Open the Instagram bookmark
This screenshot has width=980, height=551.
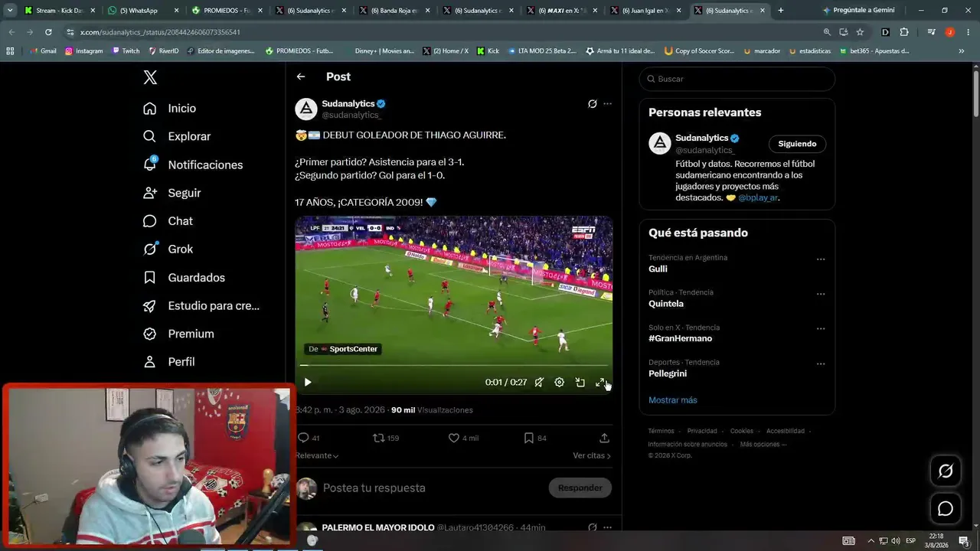(83, 51)
